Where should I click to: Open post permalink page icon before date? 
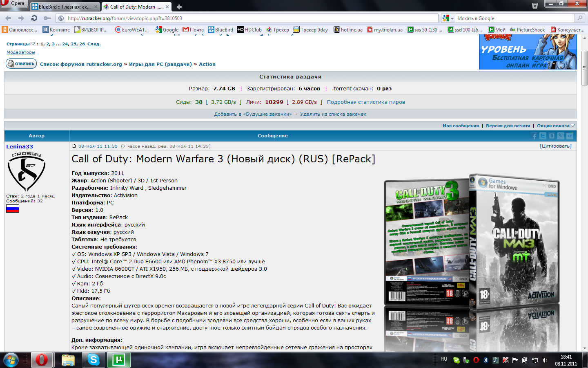pyautogui.click(x=74, y=146)
